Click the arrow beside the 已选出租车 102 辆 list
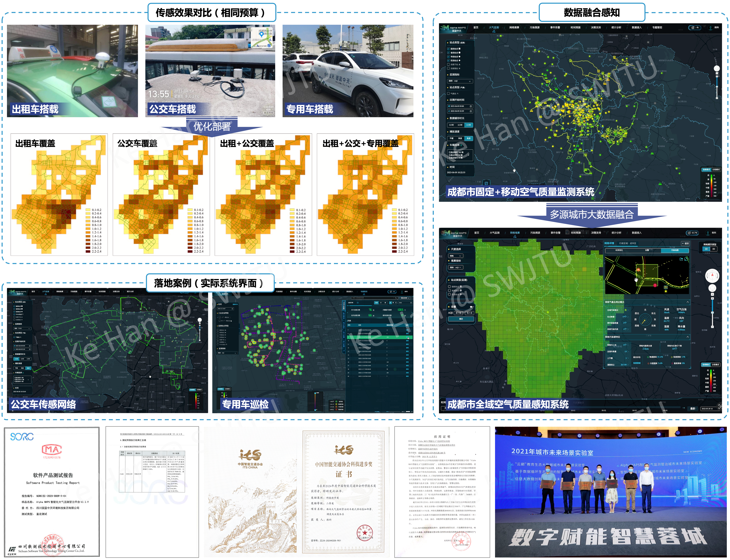730x560 pixels. click(x=469, y=155)
